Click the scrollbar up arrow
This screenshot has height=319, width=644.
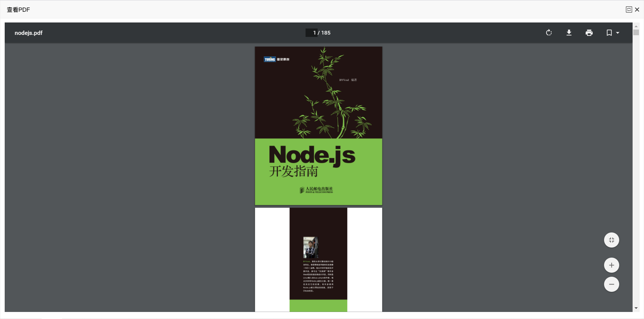click(x=636, y=26)
